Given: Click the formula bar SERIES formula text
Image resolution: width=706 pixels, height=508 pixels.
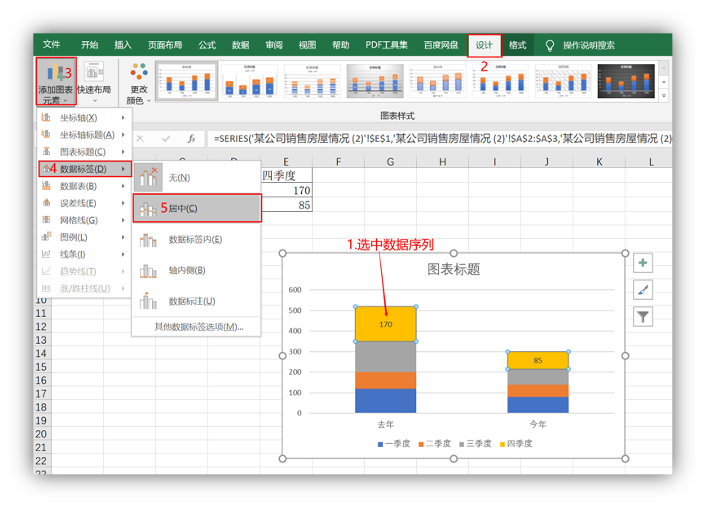Looking at the screenshot, I should pyautogui.click(x=440, y=139).
